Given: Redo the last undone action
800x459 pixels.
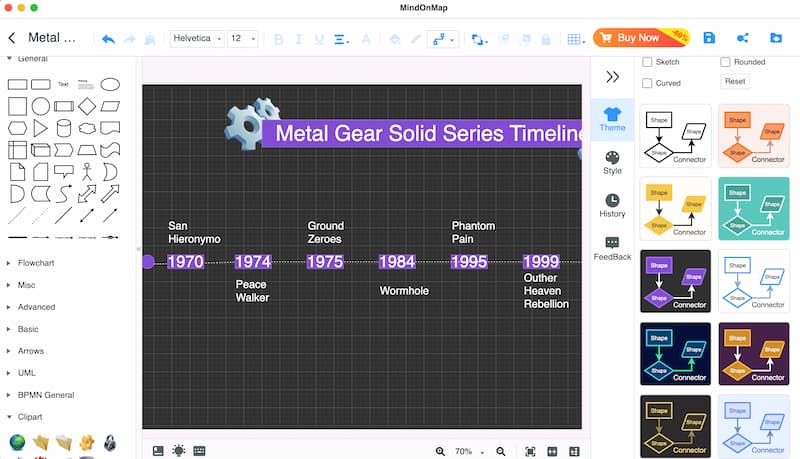Looking at the screenshot, I should [130, 39].
